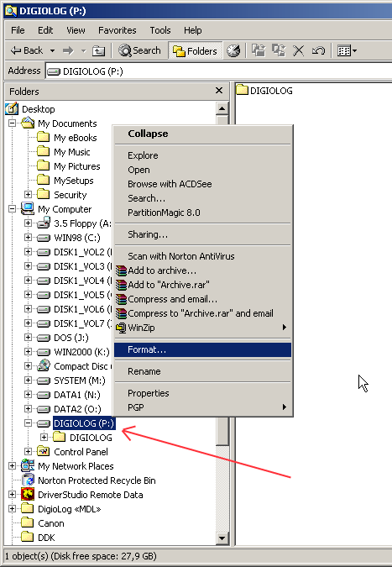Toggle the Folders pane button
The width and height of the screenshot is (392, 567).
pos(195,51)
